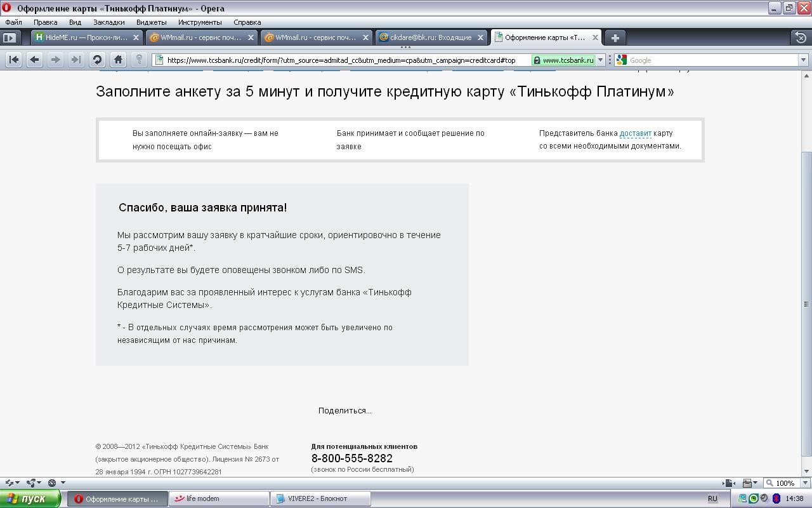The height and width of the screenshot is (508, 812).
Task: Open the Home page button
Action: click(x=118, y=60)
